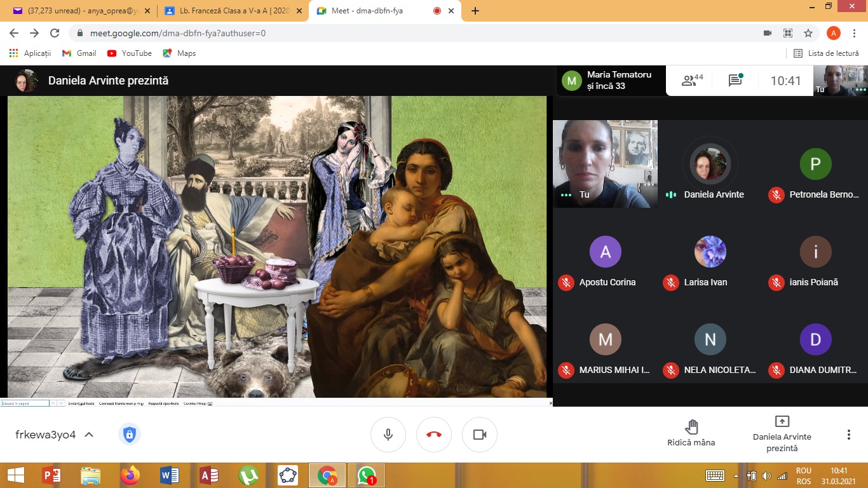Screen dimensions: 868x488
Task: Bookmark this page with star icon
Action: pos(808,33)
